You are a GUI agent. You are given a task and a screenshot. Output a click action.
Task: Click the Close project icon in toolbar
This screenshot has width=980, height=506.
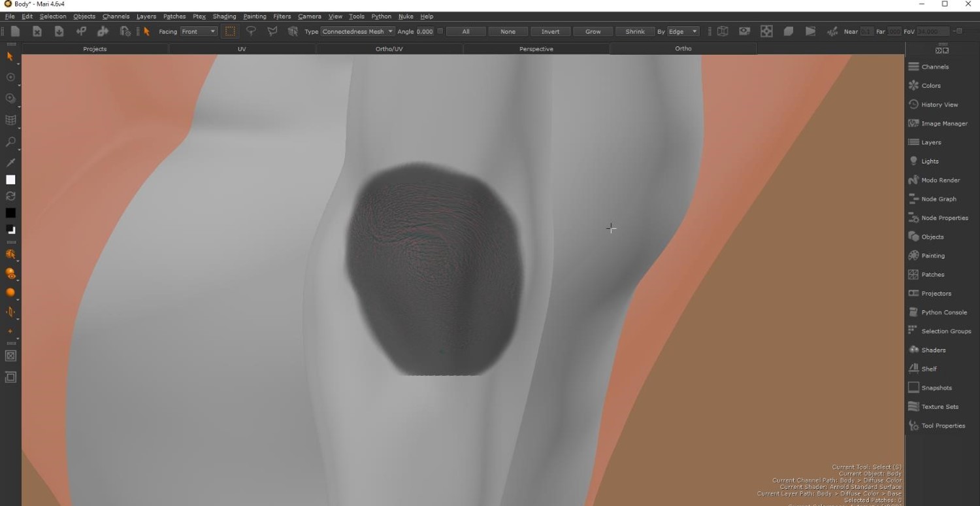click(37, 31)
